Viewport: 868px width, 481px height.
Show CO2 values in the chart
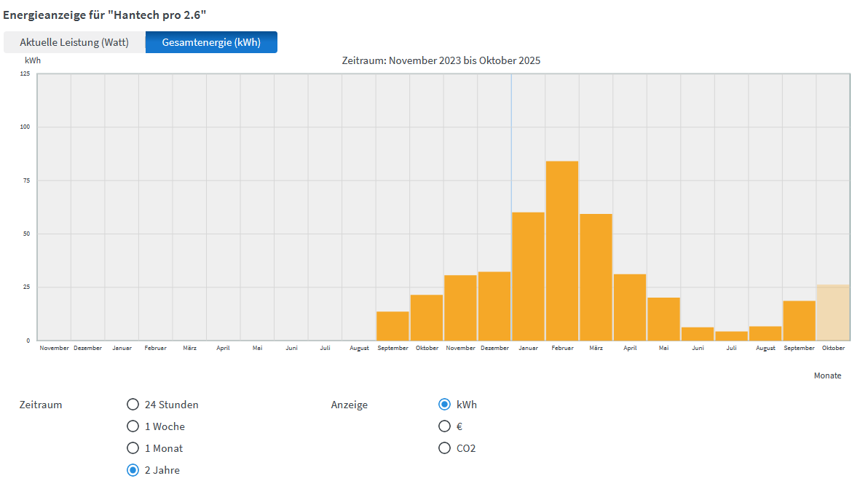[x=444, y=448]
